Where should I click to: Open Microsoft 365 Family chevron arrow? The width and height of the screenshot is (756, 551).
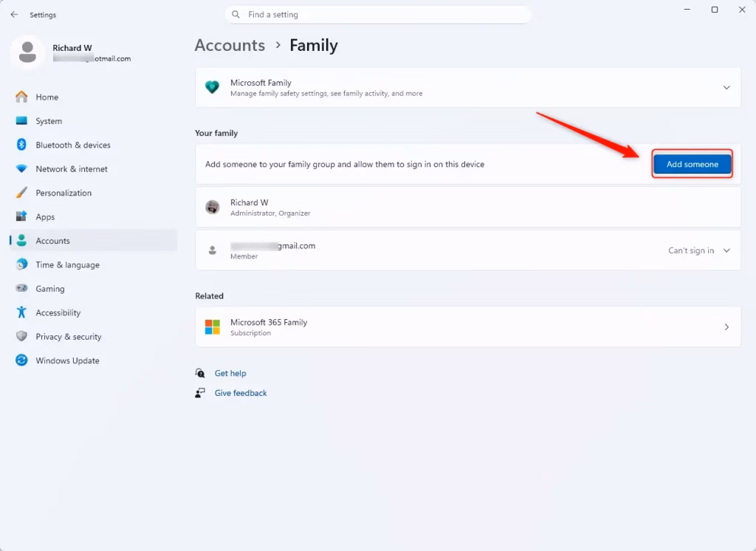(x=726, y=326)
